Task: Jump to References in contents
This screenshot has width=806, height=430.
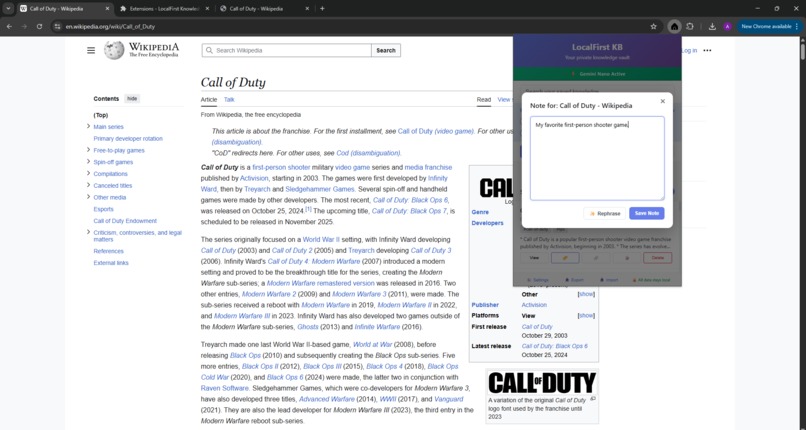Action: pos(108,251)
